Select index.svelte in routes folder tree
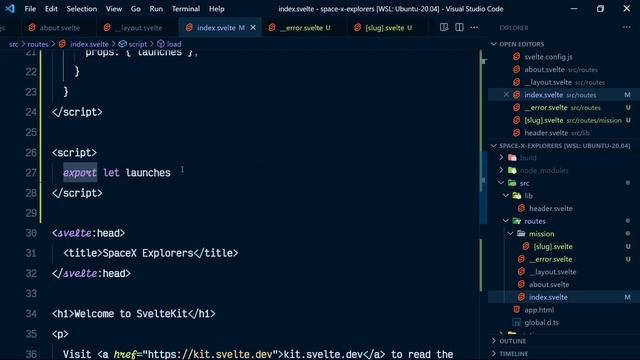 548,297
